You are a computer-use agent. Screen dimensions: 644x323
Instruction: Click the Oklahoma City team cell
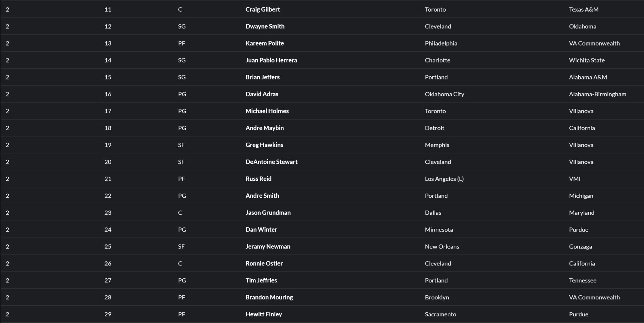tap(444, 94)
